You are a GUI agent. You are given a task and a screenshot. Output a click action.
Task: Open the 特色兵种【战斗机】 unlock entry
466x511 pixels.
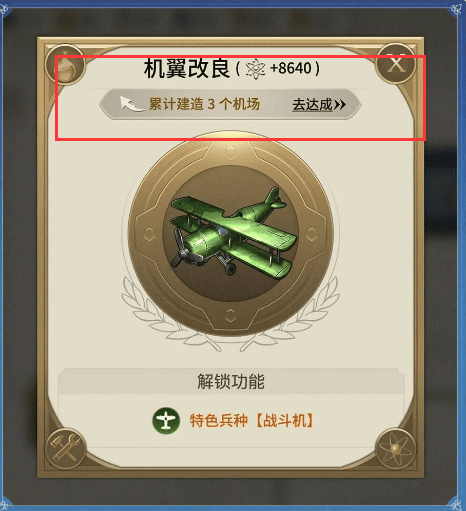point(252,420)
